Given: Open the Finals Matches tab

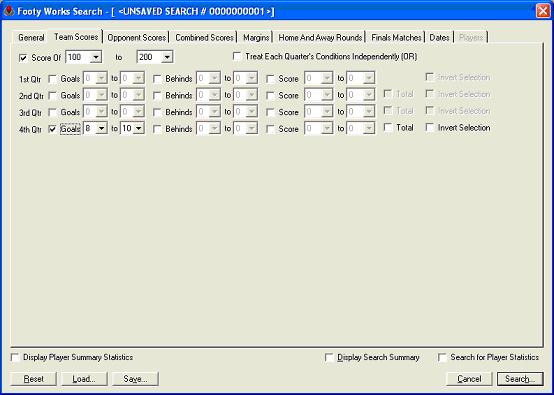Looking at the screenshot, I should click(x=396, y=37).
